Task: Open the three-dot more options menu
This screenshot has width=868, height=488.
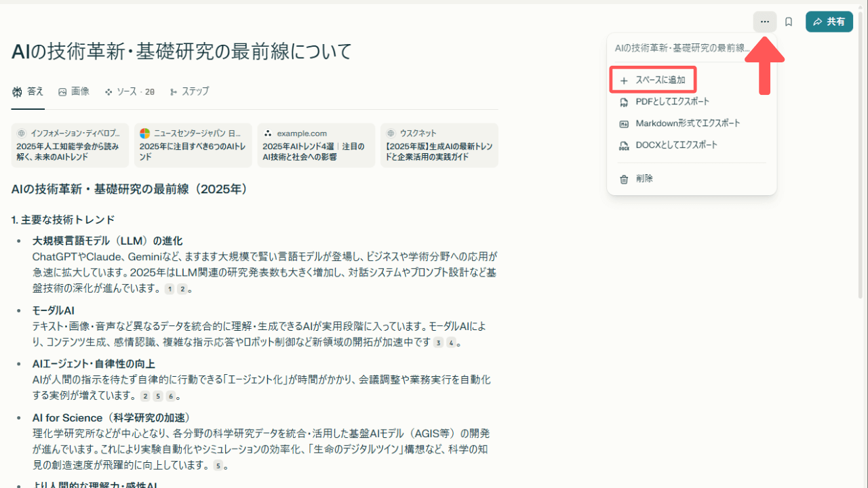Action: click(764, 22)
